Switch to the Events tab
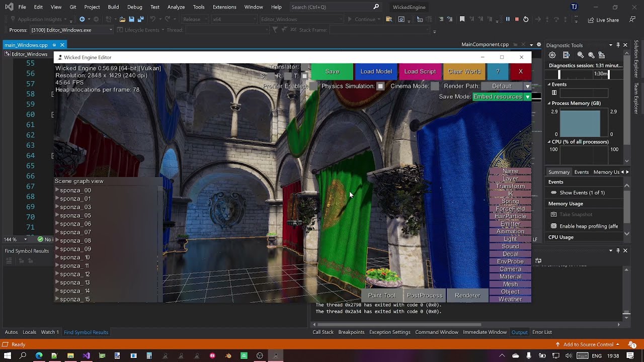Screen dimensions: 644x362 pyautogui.click(x=581, y=172)
